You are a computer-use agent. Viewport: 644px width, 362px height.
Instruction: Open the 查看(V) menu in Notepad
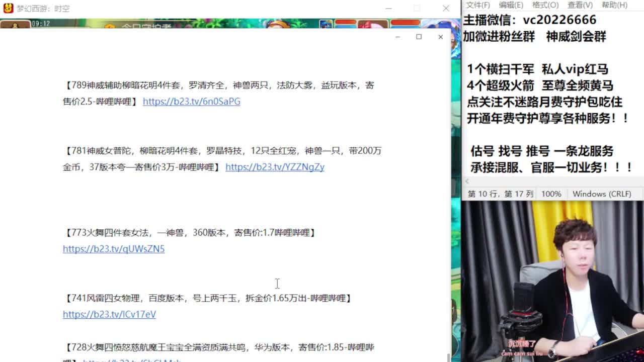coord(580,5)
